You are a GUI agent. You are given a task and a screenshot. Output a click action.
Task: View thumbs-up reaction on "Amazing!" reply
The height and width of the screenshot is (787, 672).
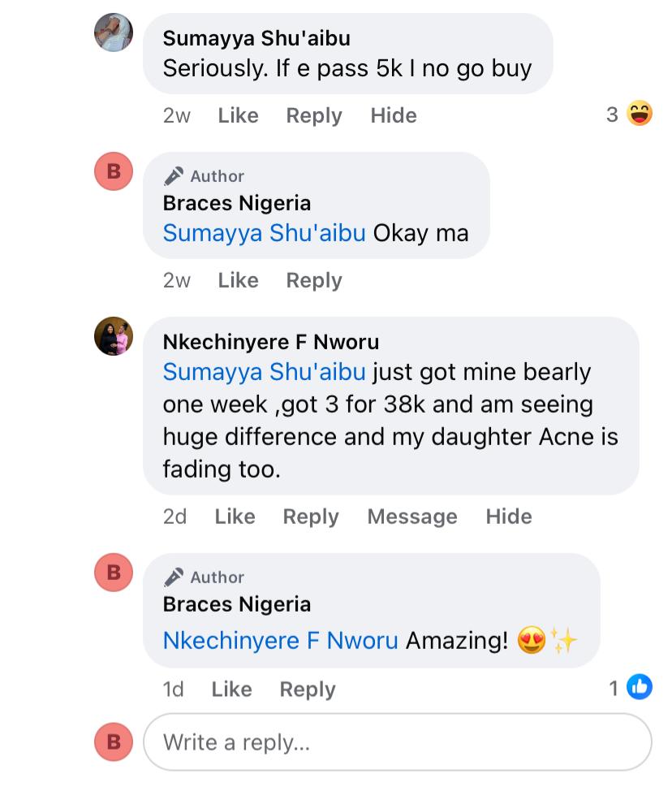click(x=640, y=688)
